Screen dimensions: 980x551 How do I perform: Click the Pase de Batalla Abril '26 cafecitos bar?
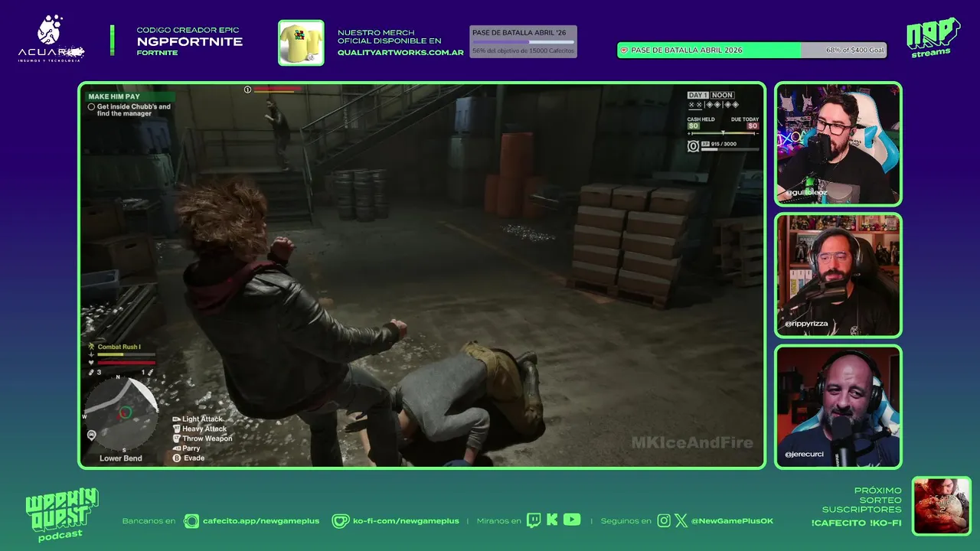coord(523,42)
